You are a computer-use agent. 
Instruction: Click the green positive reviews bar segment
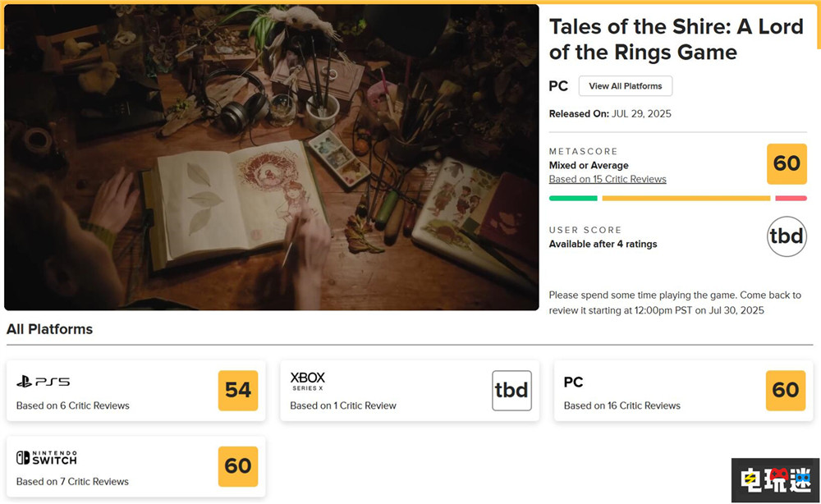click(x=573, y=198)
